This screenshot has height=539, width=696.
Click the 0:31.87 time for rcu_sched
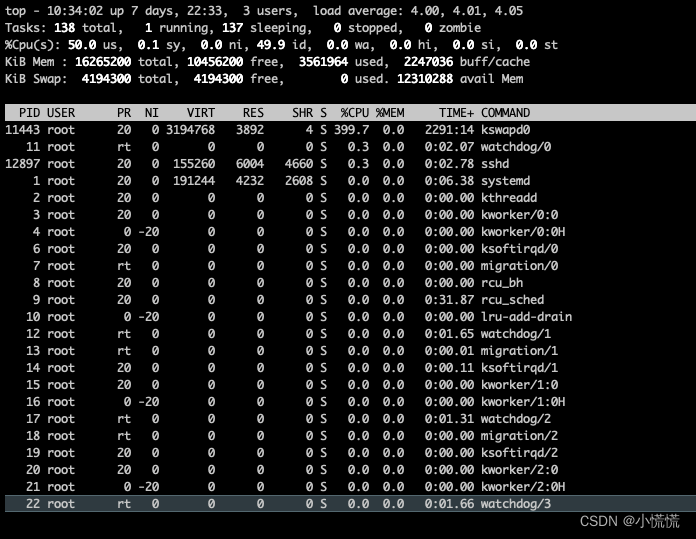[x=449, y=300]
